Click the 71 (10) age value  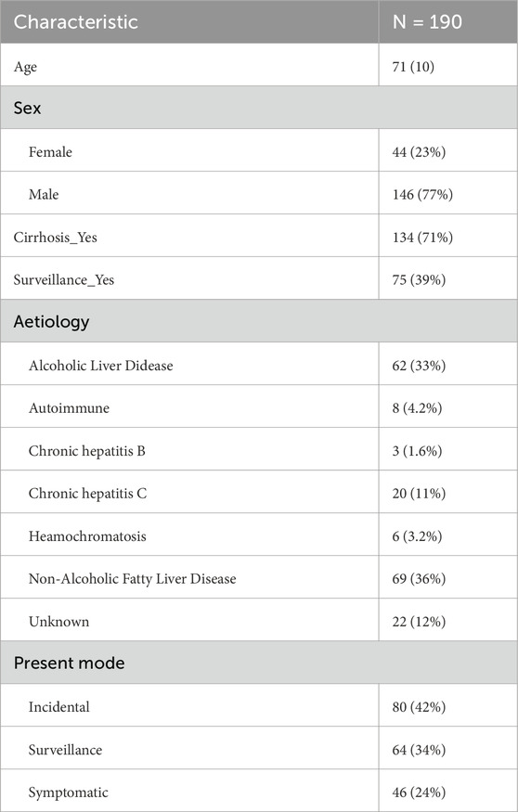pos(413,67)
